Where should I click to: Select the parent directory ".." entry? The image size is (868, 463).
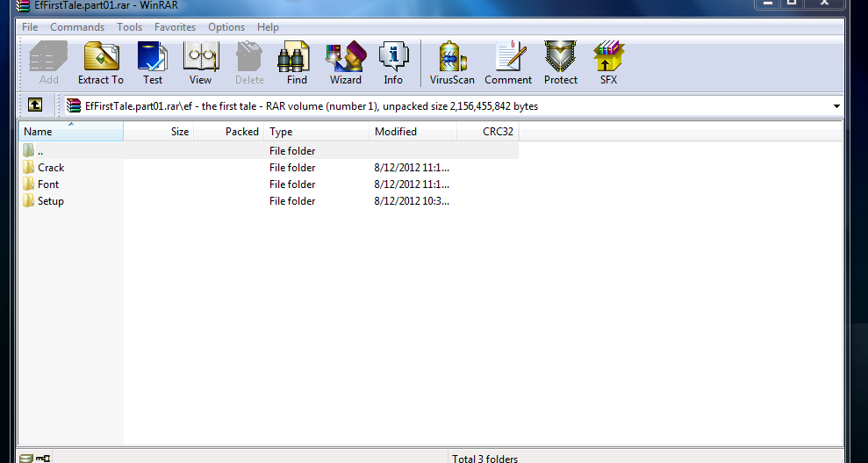click(40, 151)
